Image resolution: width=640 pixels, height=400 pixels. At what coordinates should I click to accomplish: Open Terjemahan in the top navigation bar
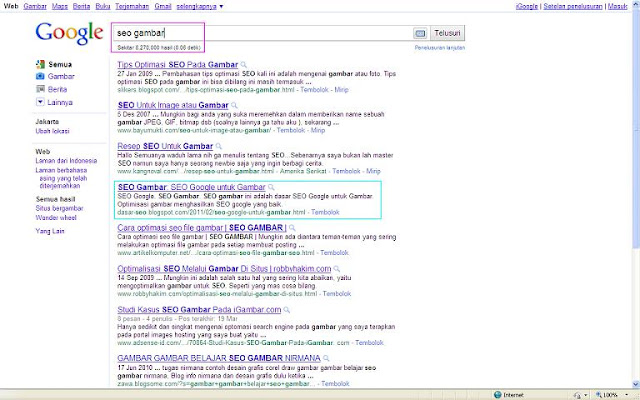(132, 7)
